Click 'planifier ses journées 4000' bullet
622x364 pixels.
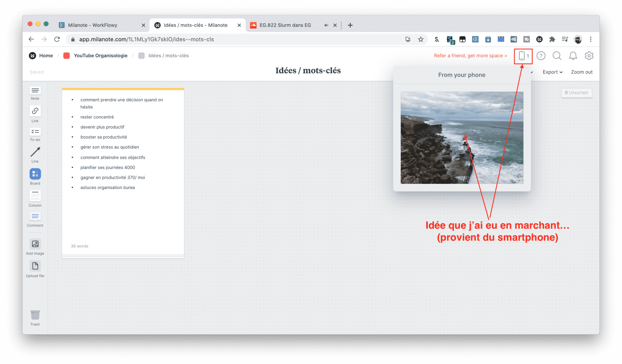pyautogui.click(x=108, y=167)
